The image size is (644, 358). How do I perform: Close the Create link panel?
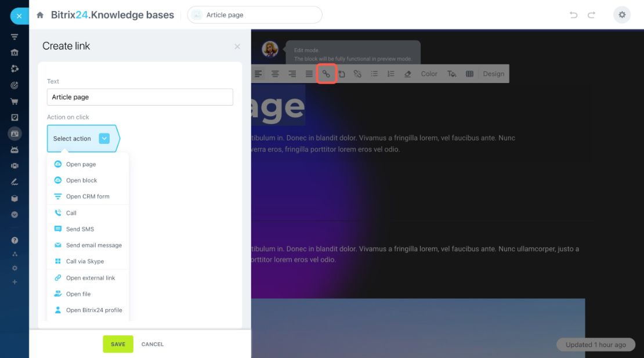point(237,46)
